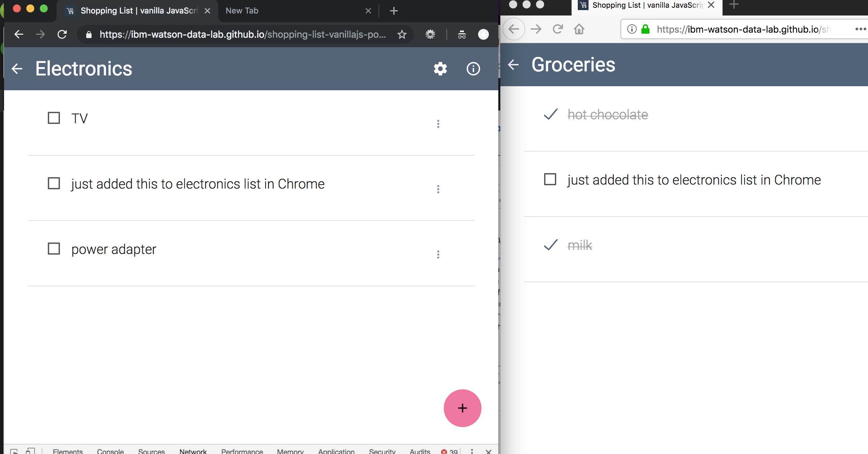Switch to the New Tab tab
This screenshot has width=868, height=454.
pos(242,11)
